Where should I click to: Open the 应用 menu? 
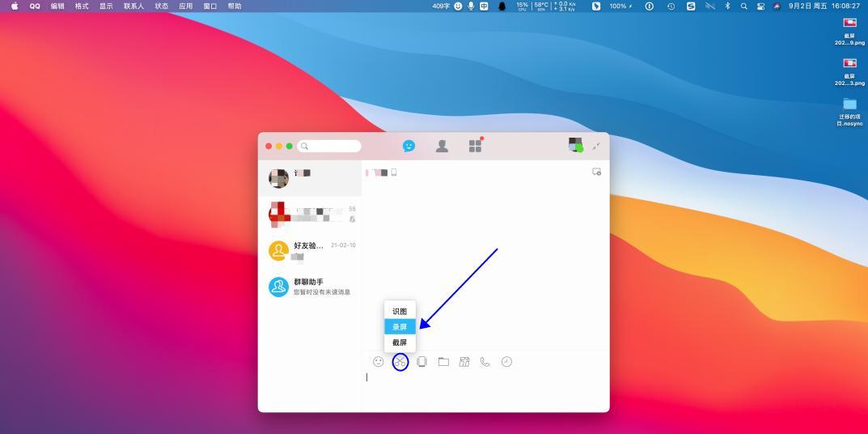point(186,6)
